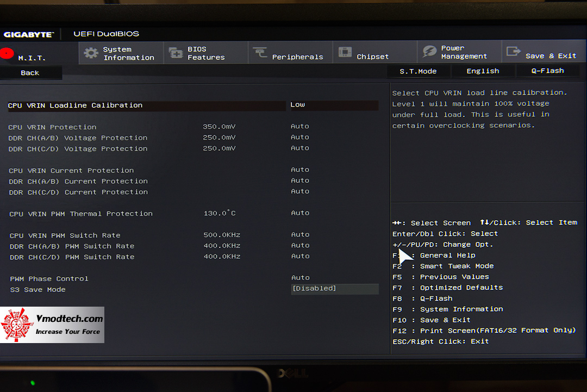Click the F7 Optimized Defaults help line

(x=448, y=288)
